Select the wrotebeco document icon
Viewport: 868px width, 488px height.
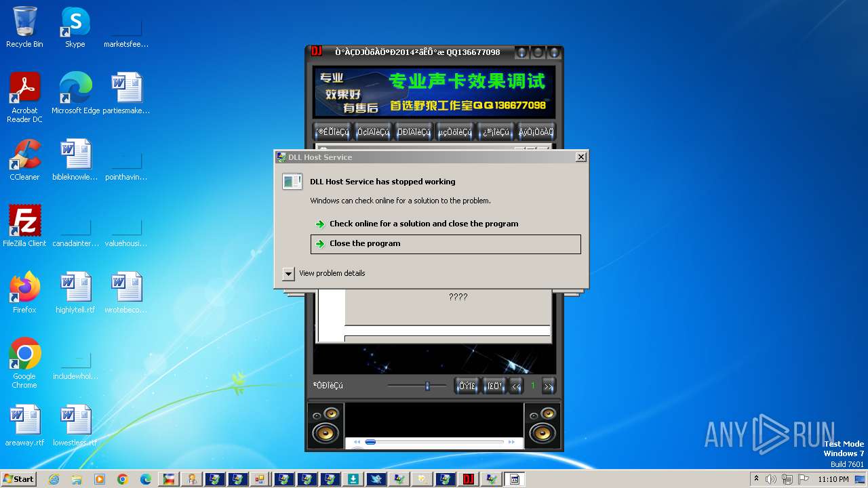(x=126, y=293)
